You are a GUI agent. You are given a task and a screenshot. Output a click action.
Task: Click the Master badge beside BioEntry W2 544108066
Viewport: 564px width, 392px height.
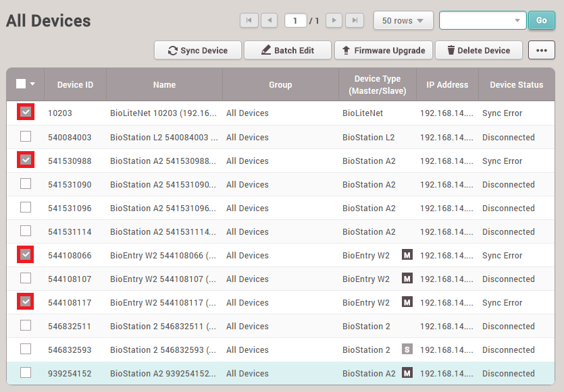coord(407,255)
